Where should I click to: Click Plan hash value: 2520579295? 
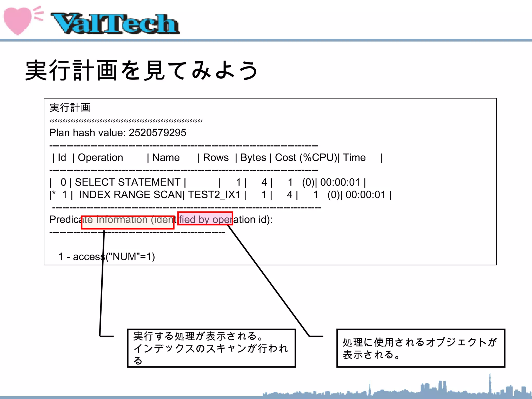click(118, 133)
